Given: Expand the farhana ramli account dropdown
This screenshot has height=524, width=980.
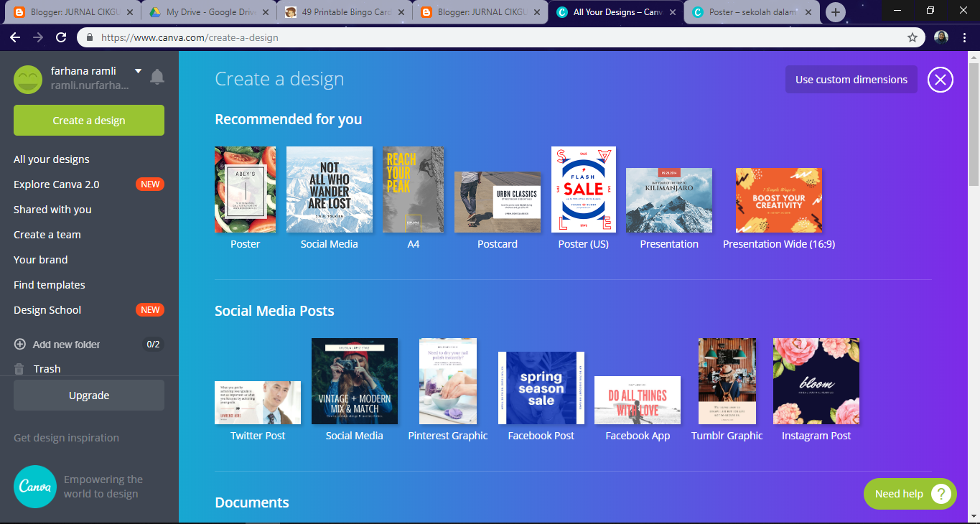Looking at the screenshot, I should tap(138, 71).
